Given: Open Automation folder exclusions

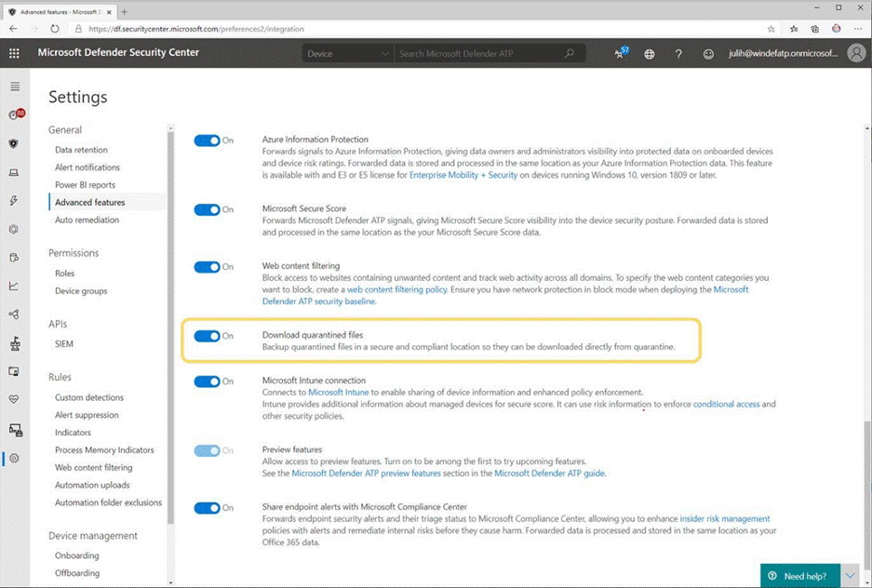Looking at the screenshot, I should click(x=109, y=502).
